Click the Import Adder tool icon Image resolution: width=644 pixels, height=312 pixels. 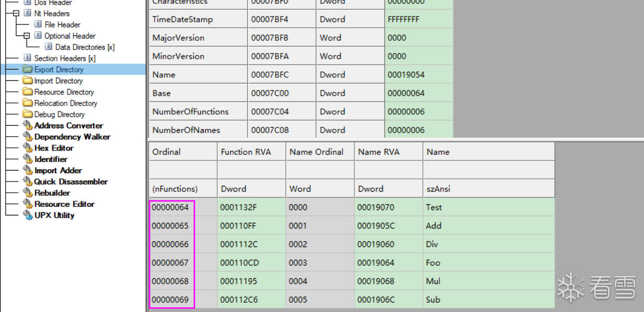click(x=27, y=171)
